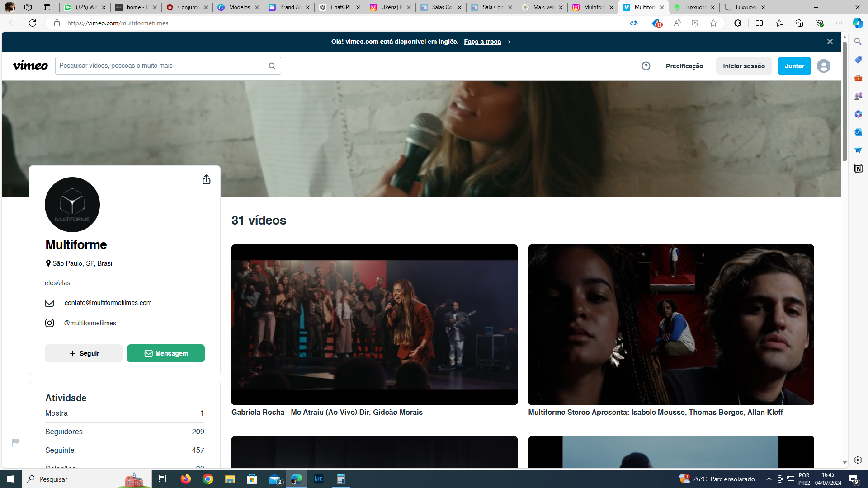Open File Explorer from the taskbar

[x=230, y=479]
